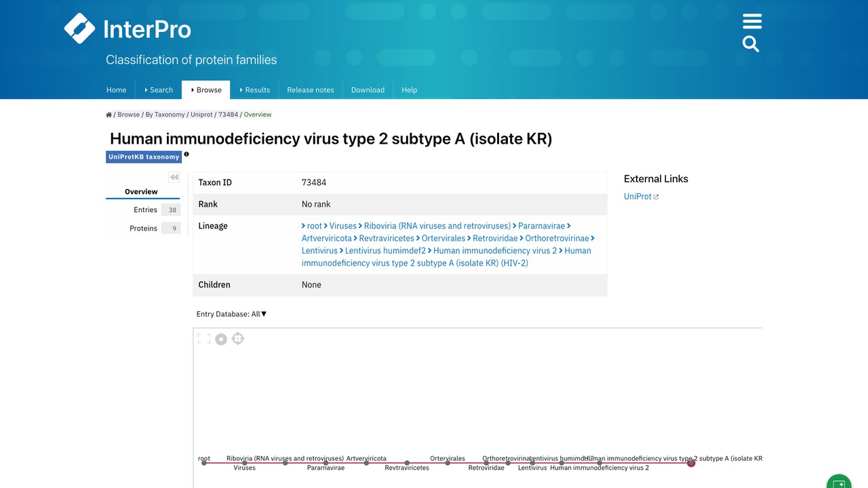The image size is (868, 488).
Task: Click the fullscreen icon in tree viewer
Action: (x=203, y=338)
